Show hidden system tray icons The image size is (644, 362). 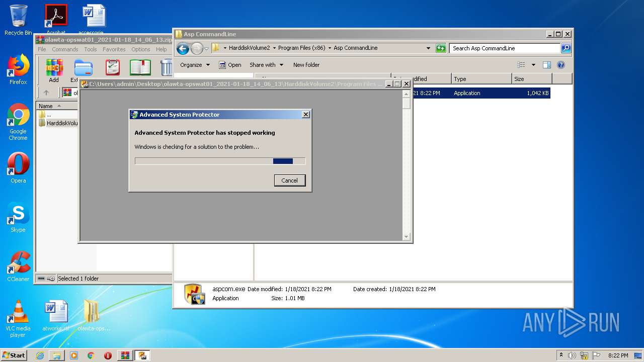561,355
